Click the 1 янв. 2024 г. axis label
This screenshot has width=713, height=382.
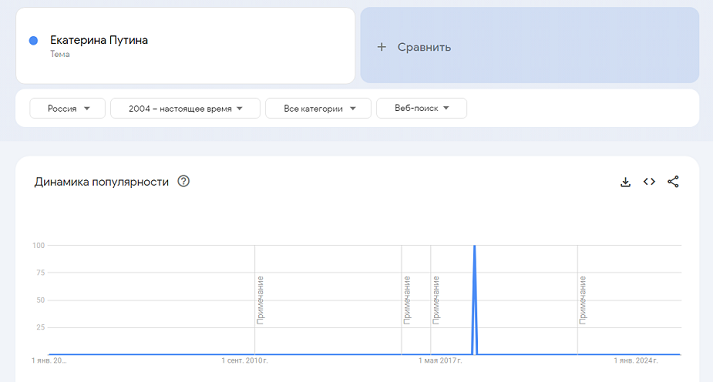[x=636, y=361]
